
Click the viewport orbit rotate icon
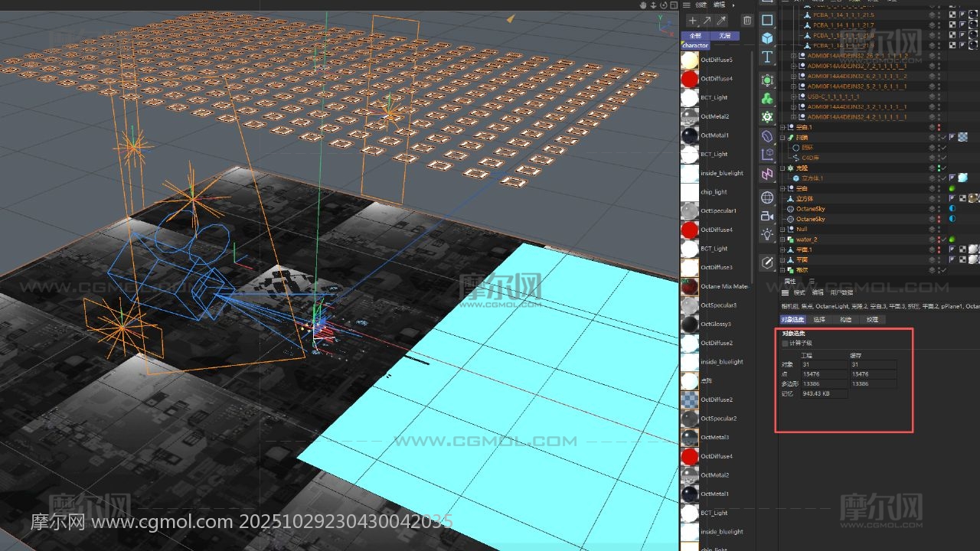click(665, 5)
